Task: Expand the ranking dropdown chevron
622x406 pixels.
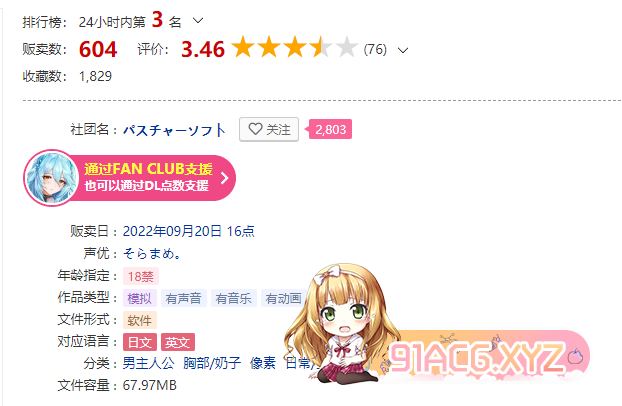Action: tap(198, 21)
